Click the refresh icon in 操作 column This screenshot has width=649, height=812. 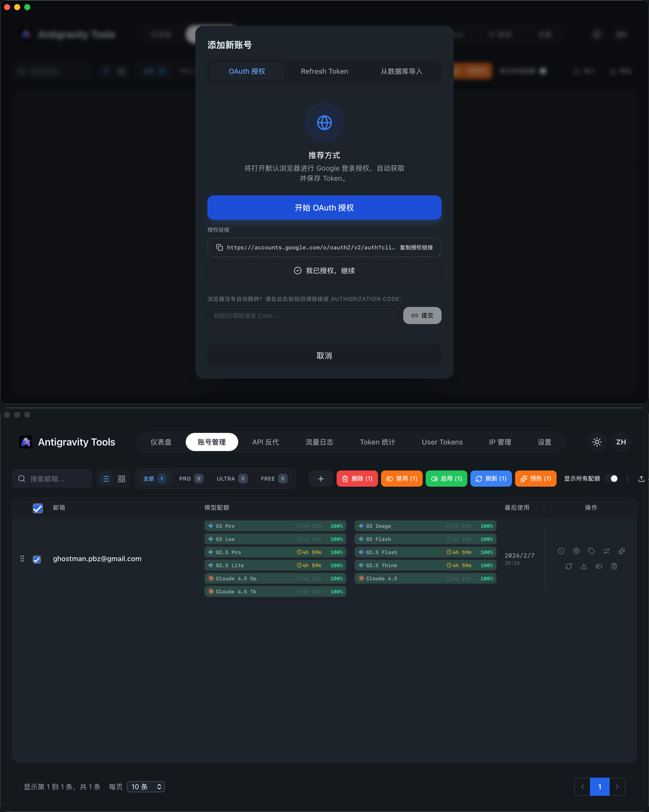click(x=569, y=566)
